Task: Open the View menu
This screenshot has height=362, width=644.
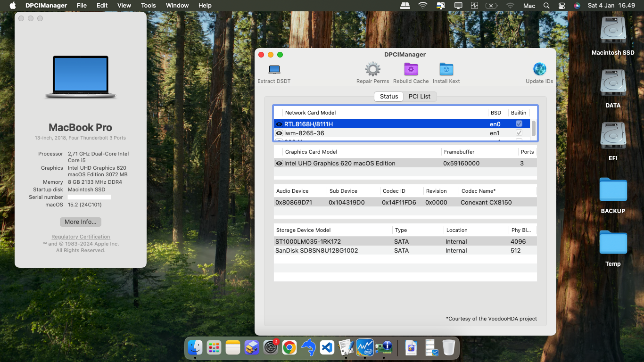Action: 124,6
